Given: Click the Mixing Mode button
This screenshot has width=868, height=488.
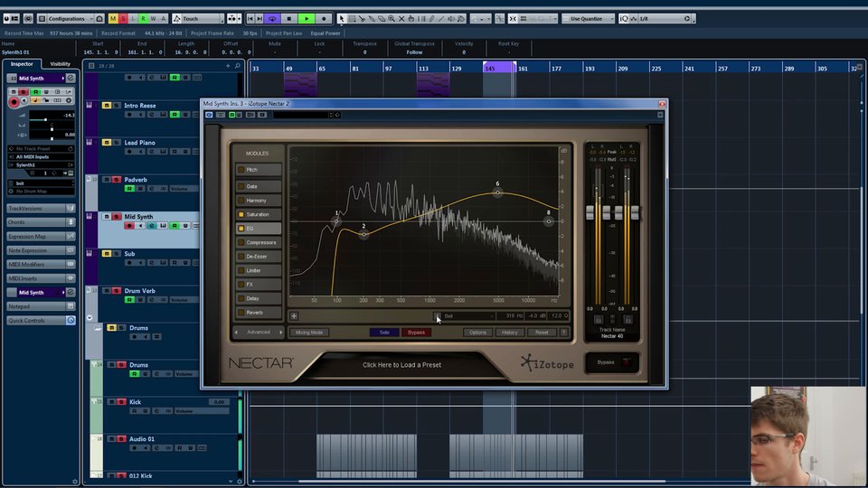Looking at the screenshot, I should [309, 333].
